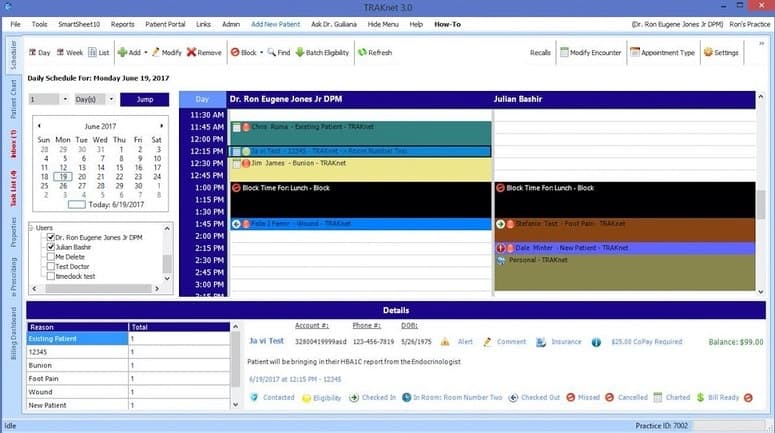
Task: Select June 24 in the calendar
Action: [x=156, y=176]
